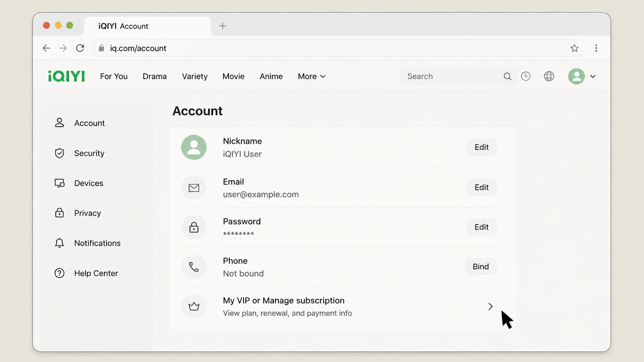Open the browser three-dot menu

coord(596,48)
